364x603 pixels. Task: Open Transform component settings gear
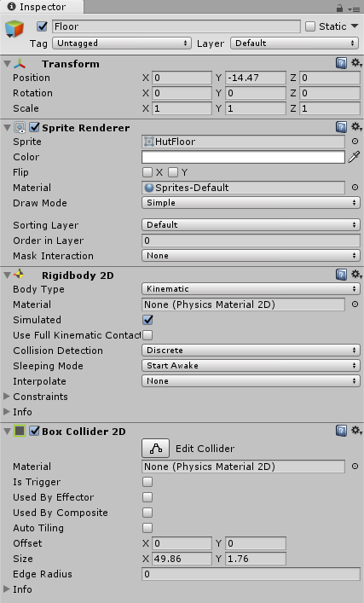pos(356,62)
